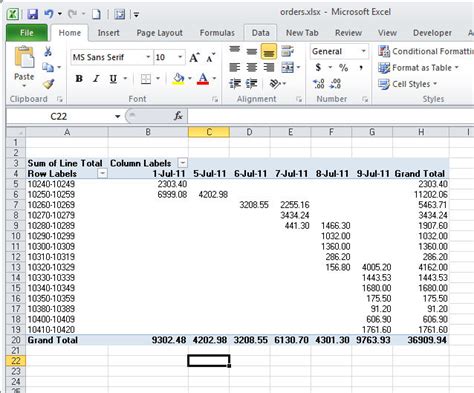Decrease font size with Shrink Font
The image size is (474, 393).
point(211,58)
